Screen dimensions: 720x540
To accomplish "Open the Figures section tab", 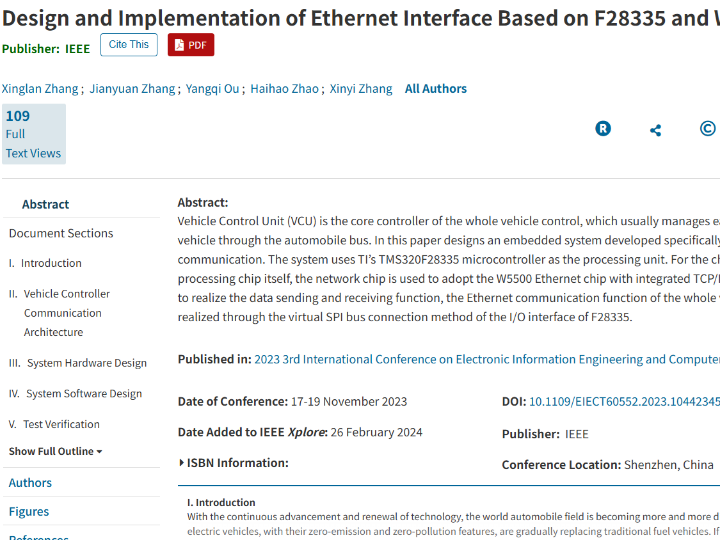I will tap(29, 512).
